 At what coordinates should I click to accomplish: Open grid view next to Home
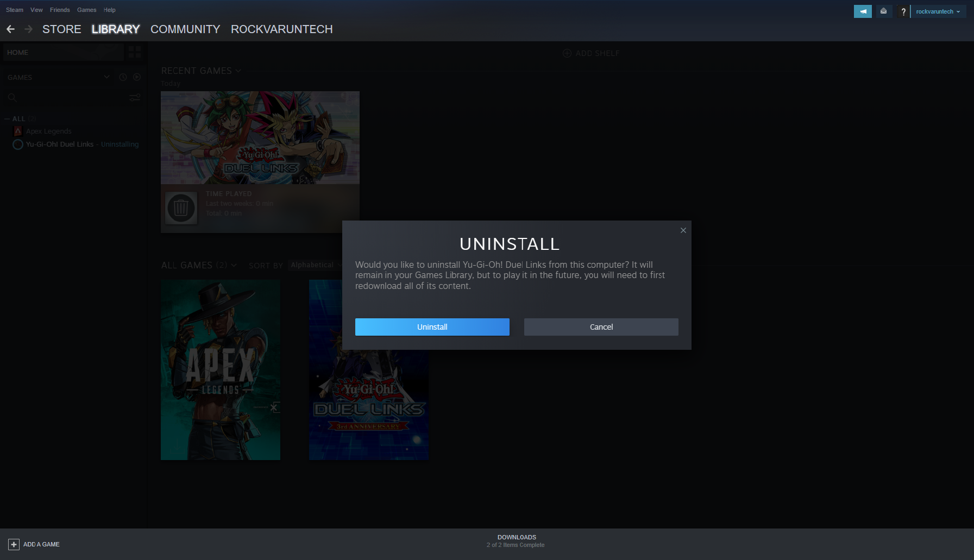tap(134, 52)
